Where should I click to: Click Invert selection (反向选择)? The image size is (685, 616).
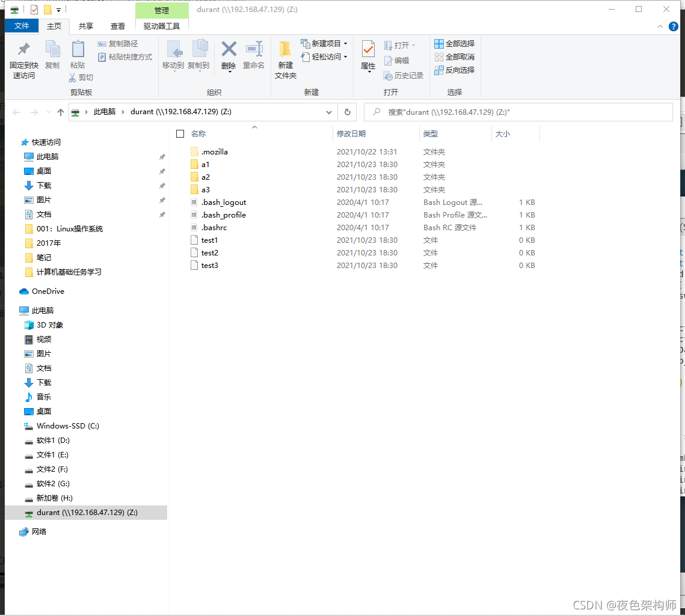(x=454, y=70)
